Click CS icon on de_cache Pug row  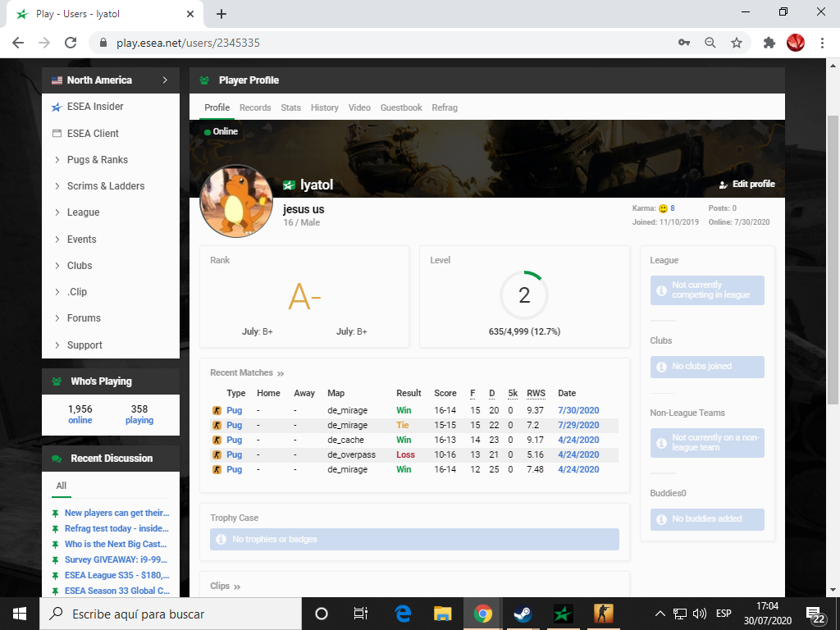[217, 440]
